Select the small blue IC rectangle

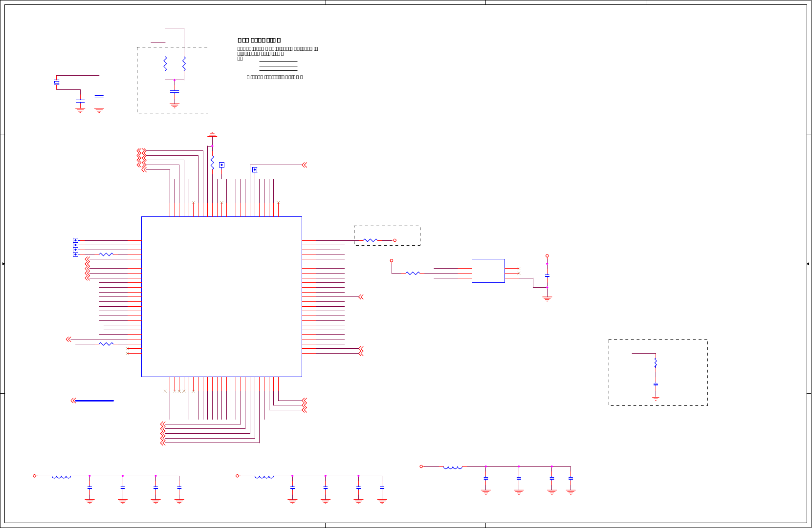488,271
